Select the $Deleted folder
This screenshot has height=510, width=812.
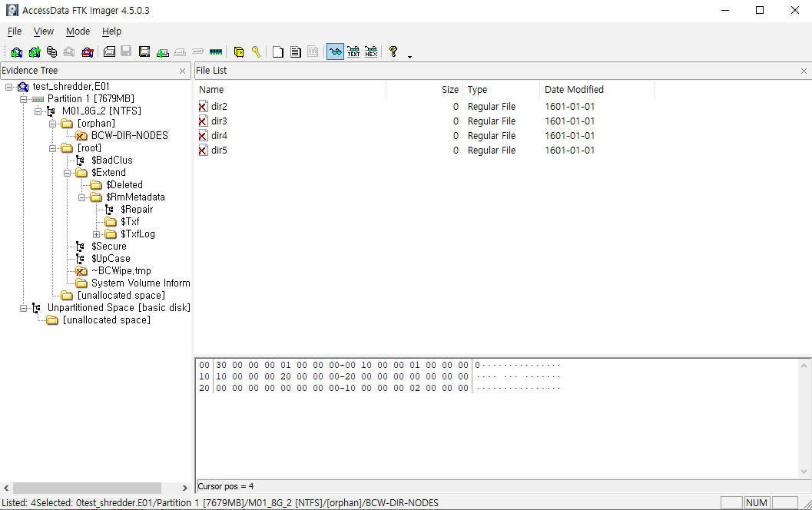point(124,185)
